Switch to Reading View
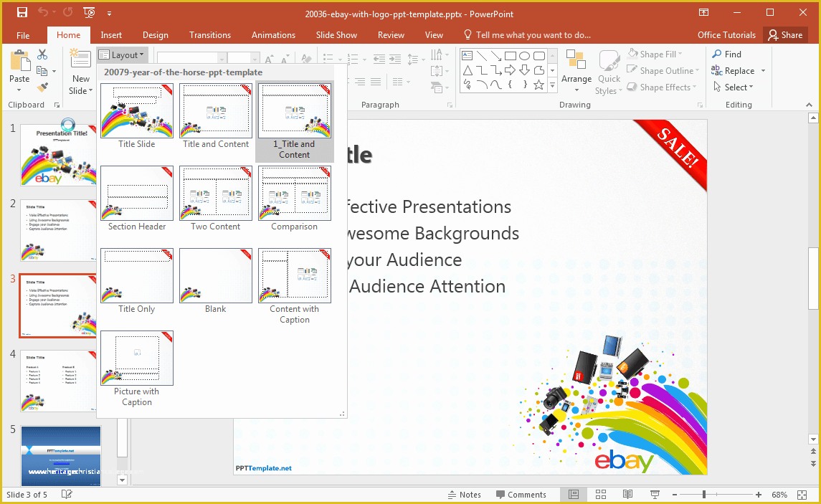 (628, 495)
